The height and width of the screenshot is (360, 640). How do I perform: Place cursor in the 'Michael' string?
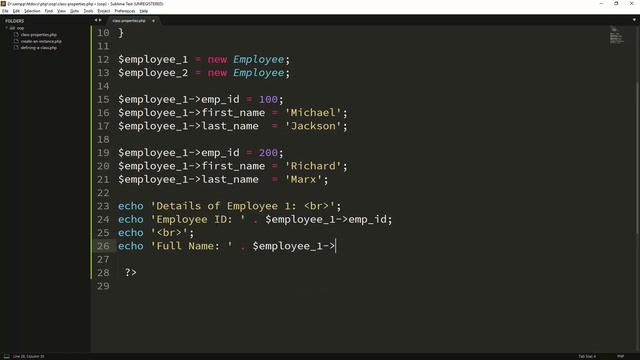[313, 113]
